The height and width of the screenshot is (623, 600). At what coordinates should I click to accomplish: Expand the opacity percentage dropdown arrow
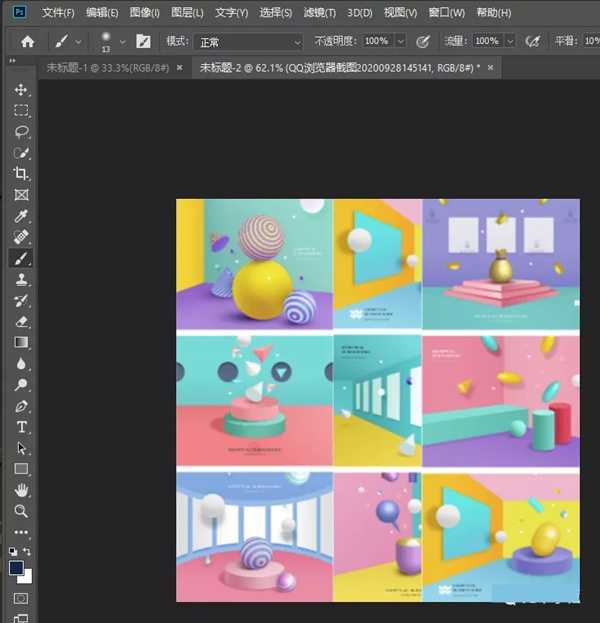coord(400,42)
